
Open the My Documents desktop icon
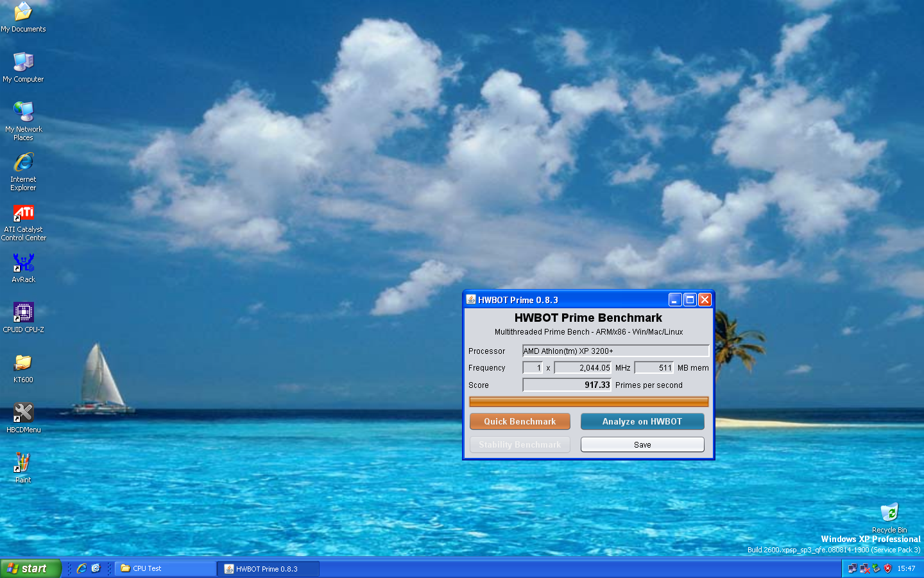[23, 17]
